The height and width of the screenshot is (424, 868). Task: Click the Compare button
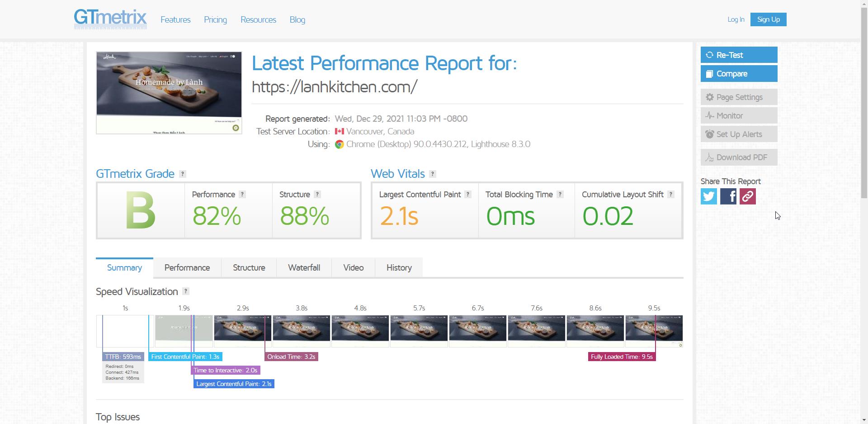pos(739,74)
